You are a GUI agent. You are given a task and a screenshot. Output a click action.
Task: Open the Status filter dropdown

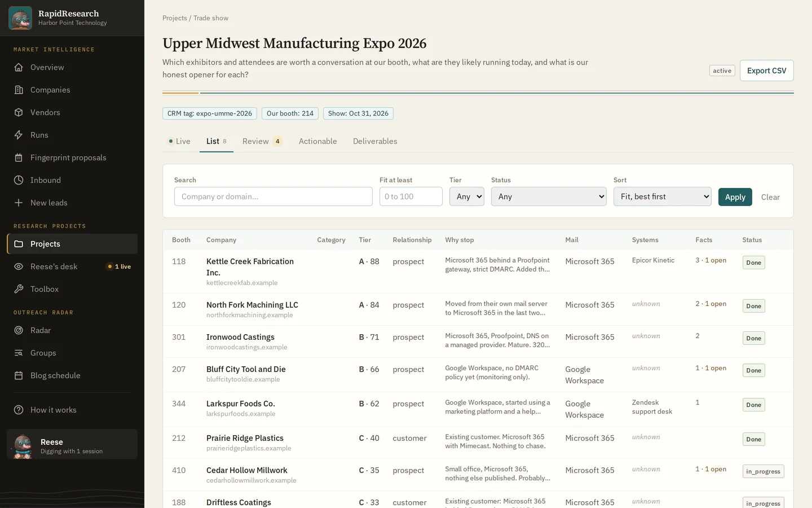pos(549,196)
